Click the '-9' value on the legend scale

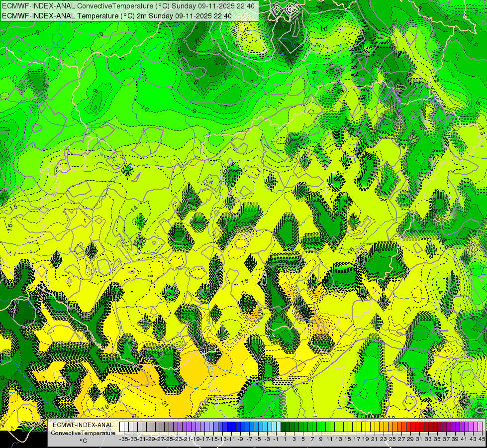(240, 439)
